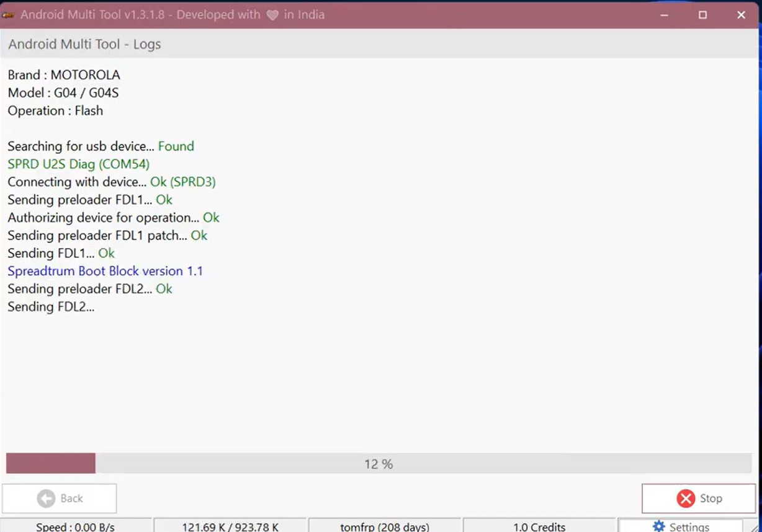Screen dimensions: 762x532
Task: Click the tomfrp (208 days) account status
Action: coord(385,526)
